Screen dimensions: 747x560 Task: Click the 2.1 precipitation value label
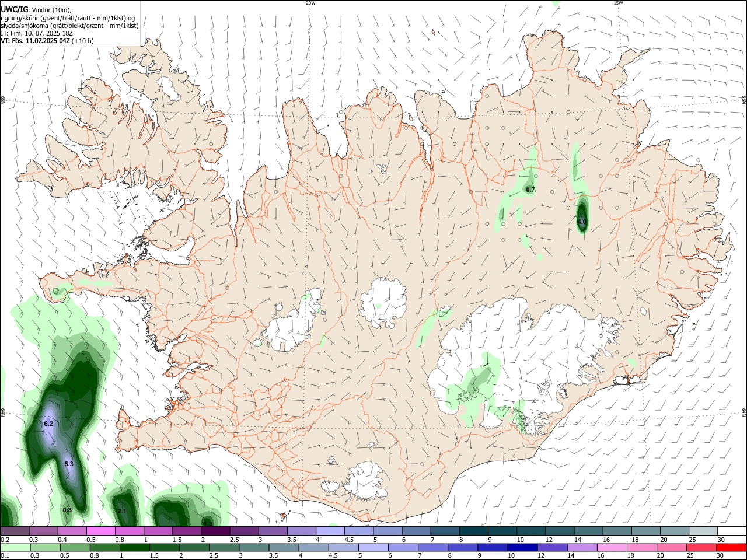(x=122, y=511)
